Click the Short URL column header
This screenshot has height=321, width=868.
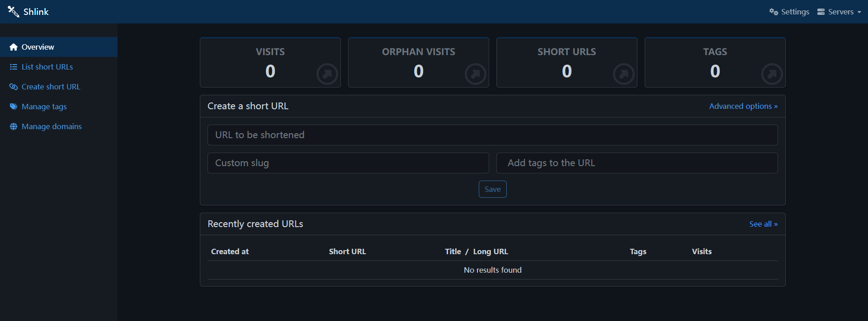tap(347, 251)
